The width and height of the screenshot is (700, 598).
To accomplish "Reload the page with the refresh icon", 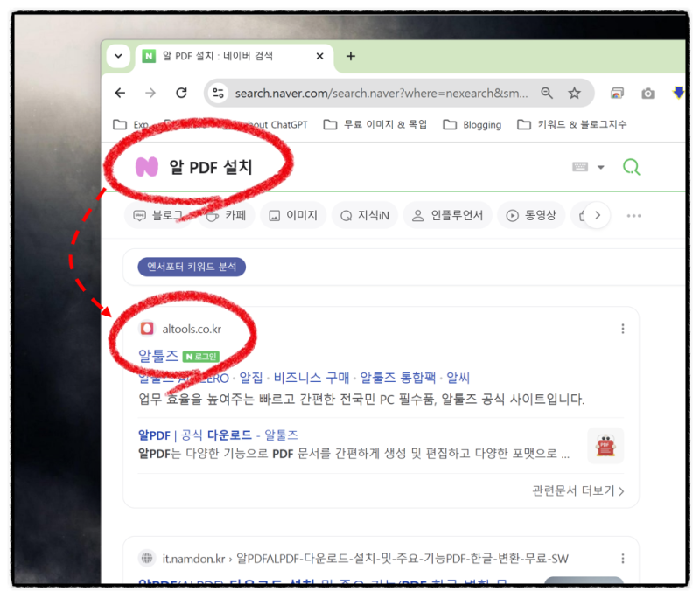I will (182, 92).
